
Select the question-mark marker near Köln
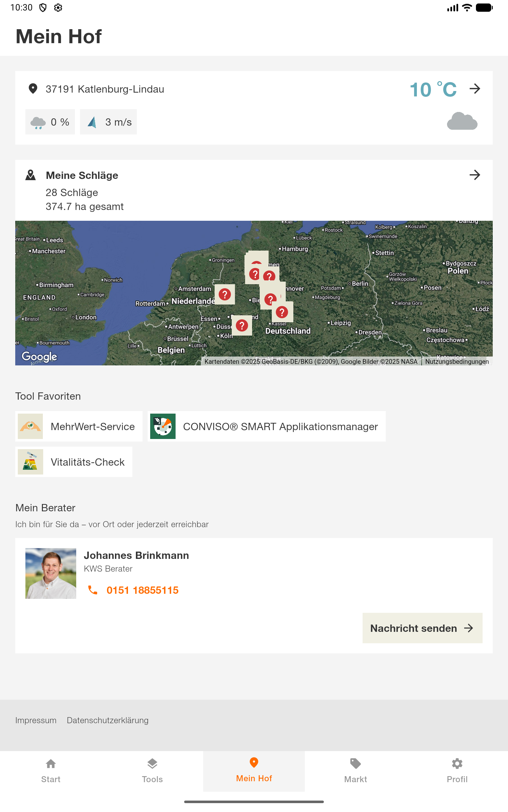[242, 325]
